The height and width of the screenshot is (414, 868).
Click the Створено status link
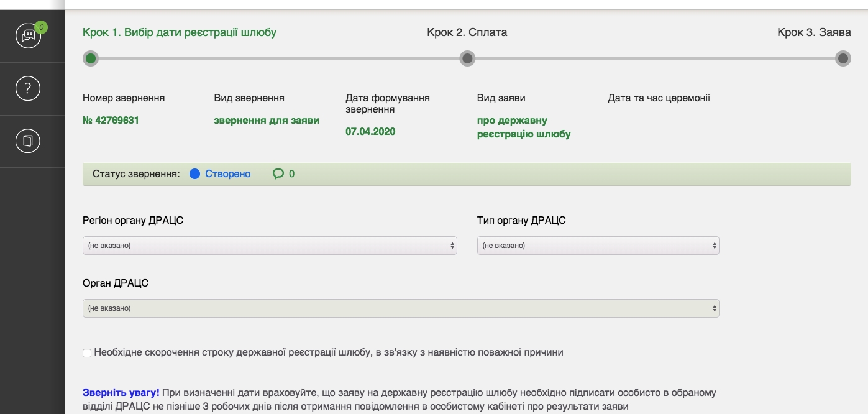[x=227, y=174]
